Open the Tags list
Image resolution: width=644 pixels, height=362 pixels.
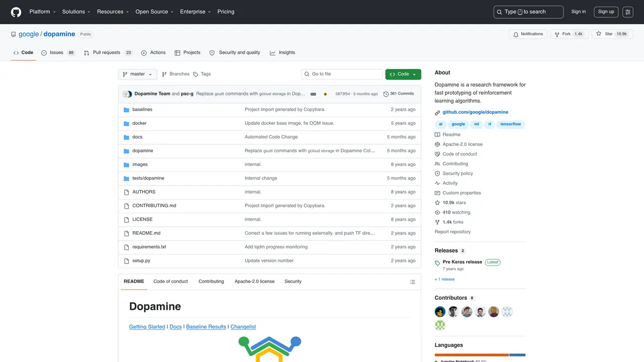coord(202,74)
